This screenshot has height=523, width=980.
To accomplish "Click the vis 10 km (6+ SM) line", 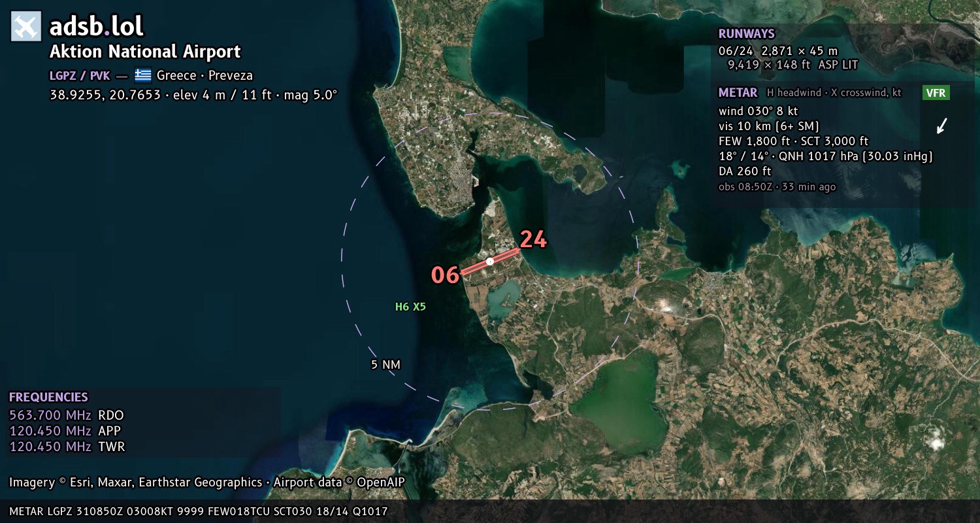I will tap(769, 126).
